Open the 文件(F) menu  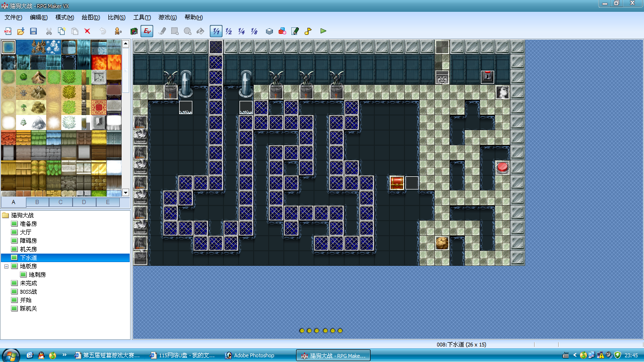(13, 17)
